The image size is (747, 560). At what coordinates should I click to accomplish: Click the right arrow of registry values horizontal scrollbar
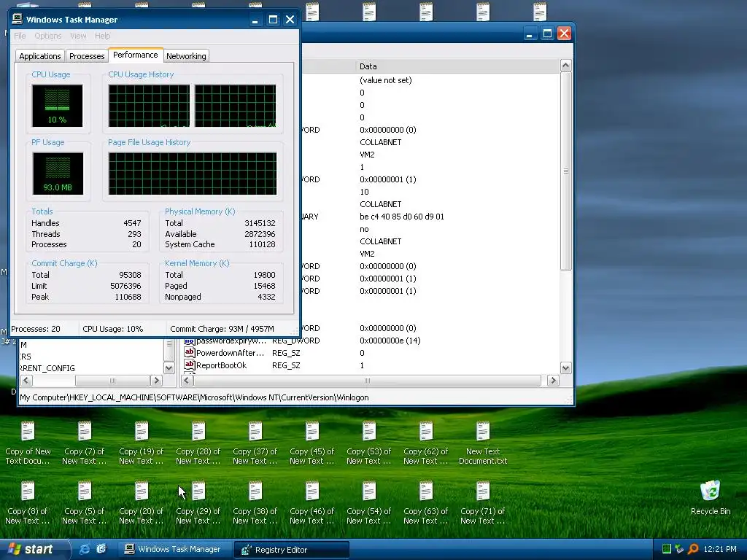[x=553, y=381]
